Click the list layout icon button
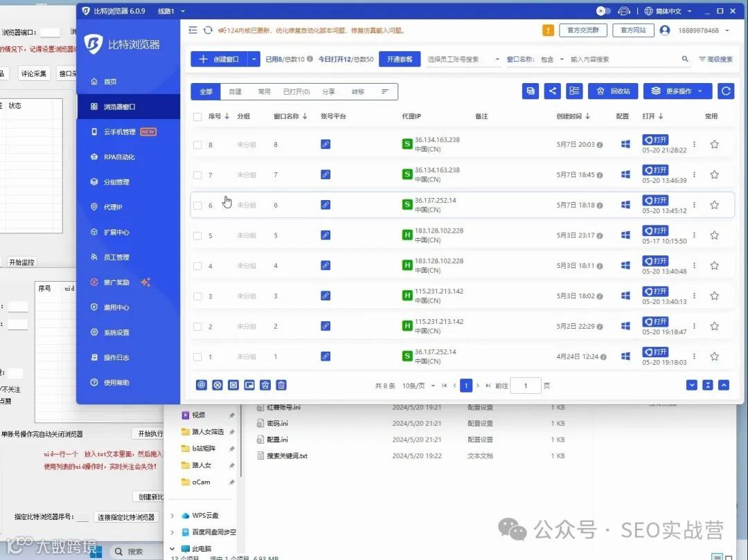The image size is (748, 560). tap(574, 91)
